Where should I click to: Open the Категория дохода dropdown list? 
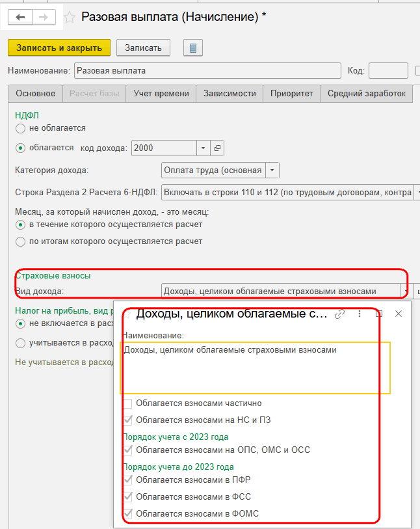click(x=272, y=170)
